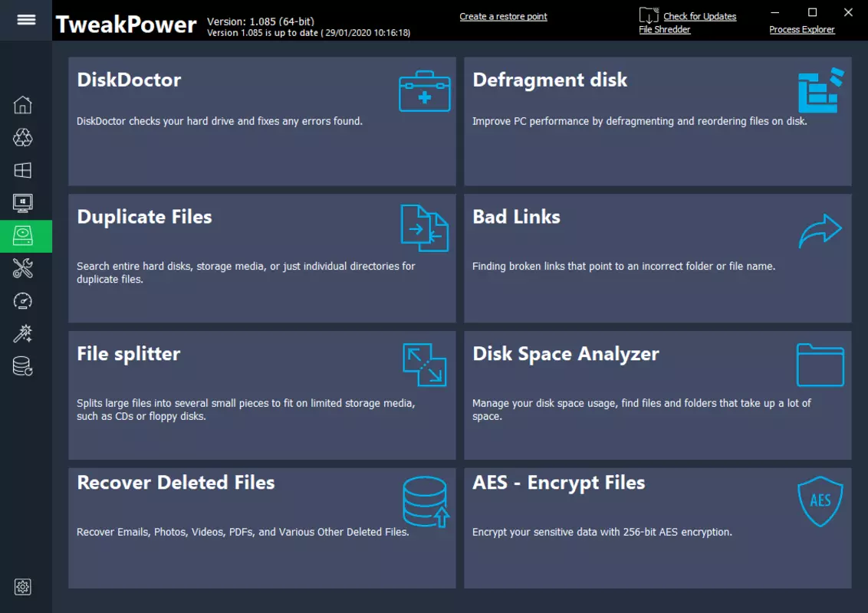Launch Recover Deleted Files title
The height and width of the screenshot is (613, 868).
176,483
